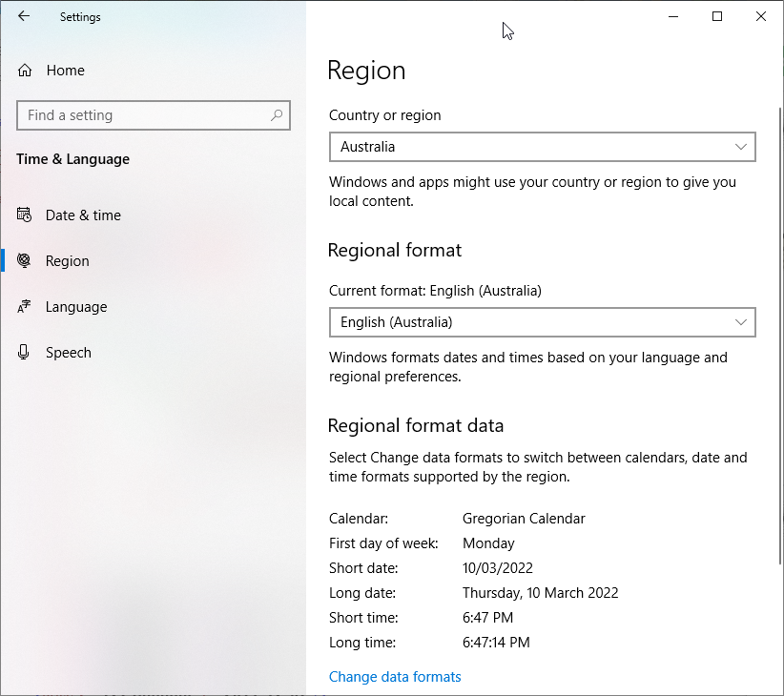This screenshot has width=784, height=696.
Task: Open Date & time settings
Action: click(x=153, y=215)
